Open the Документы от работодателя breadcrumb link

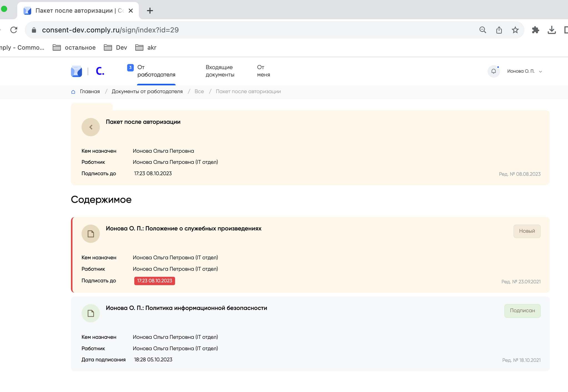coord(147,91)
